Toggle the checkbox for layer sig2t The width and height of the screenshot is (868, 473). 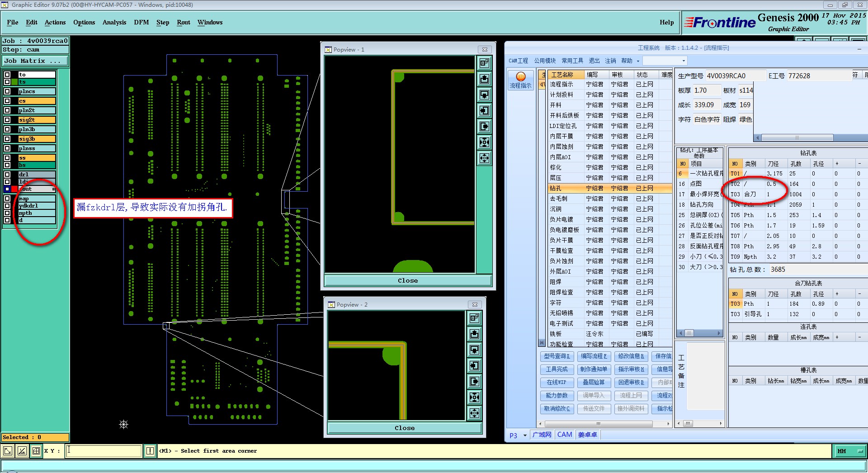(x=7, y=120)
